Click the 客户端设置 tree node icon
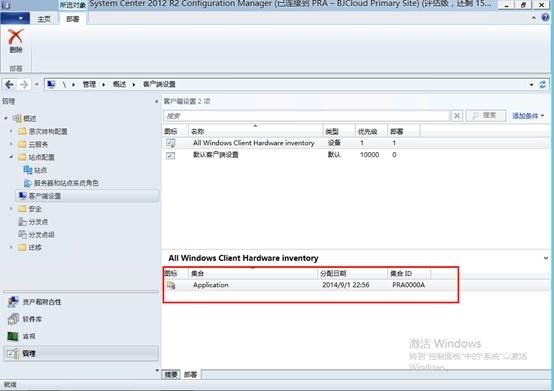This screenshot has width=554, height=391. (23, 196)
